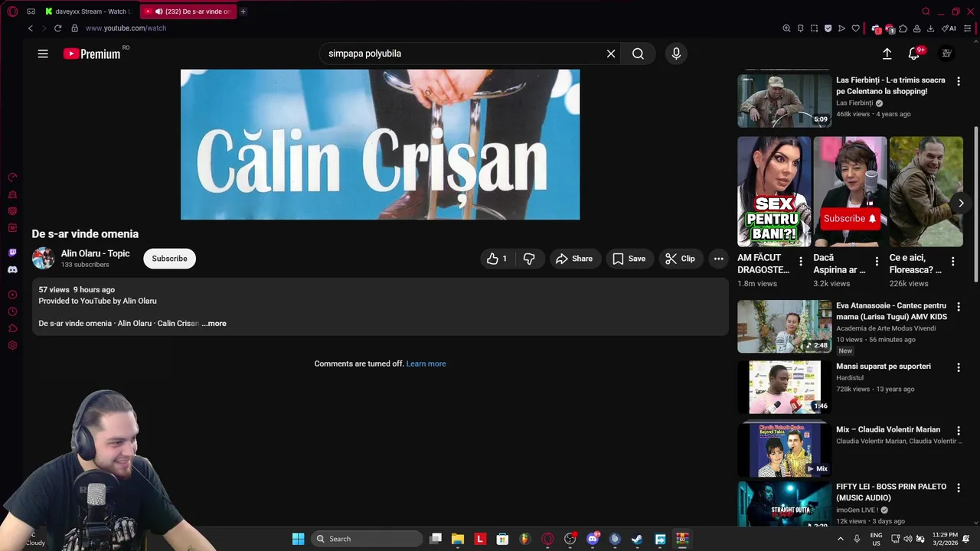Screen dimensions: 980x551
Task: Open the Learn more link about comments
Action: pyautogui.click(x=426, y=364)
